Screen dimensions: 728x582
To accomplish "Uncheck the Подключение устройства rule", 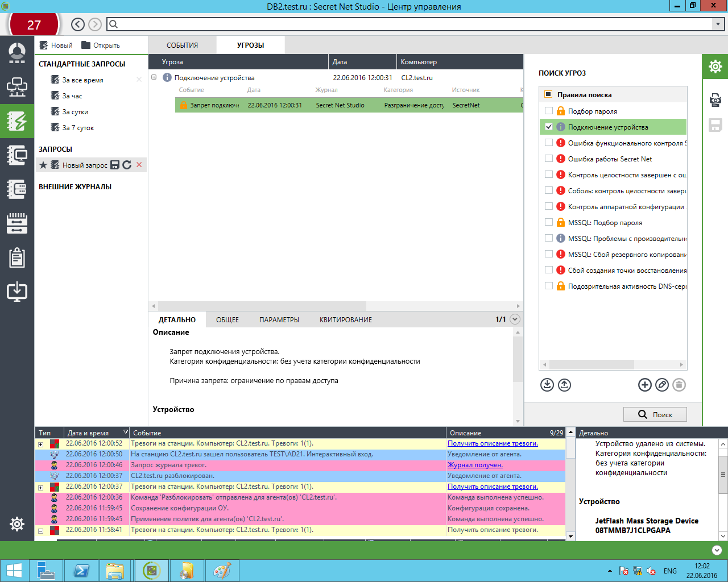I will click(549, 127).
